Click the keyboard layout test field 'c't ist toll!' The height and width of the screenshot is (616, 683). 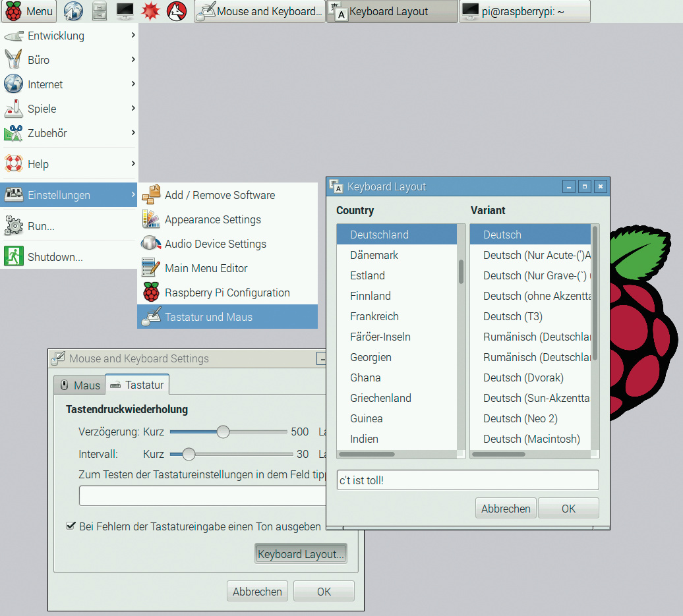point(468,480)
